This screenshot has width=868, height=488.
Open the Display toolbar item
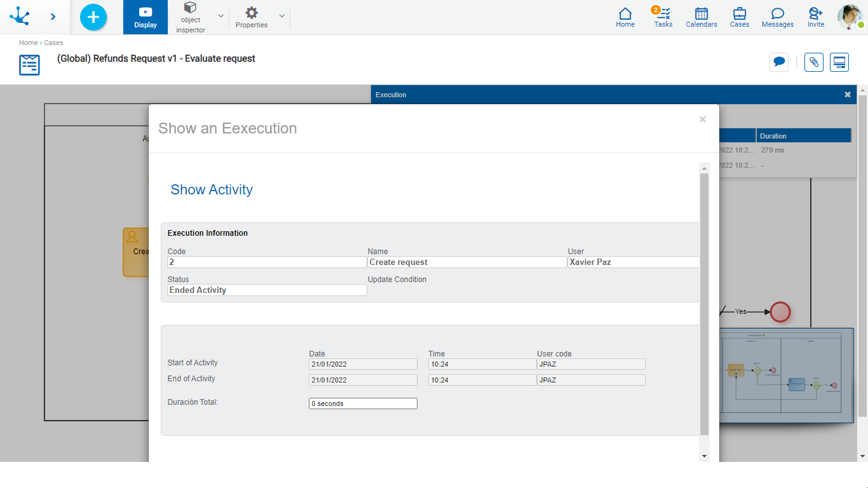(x=146, y=17)
